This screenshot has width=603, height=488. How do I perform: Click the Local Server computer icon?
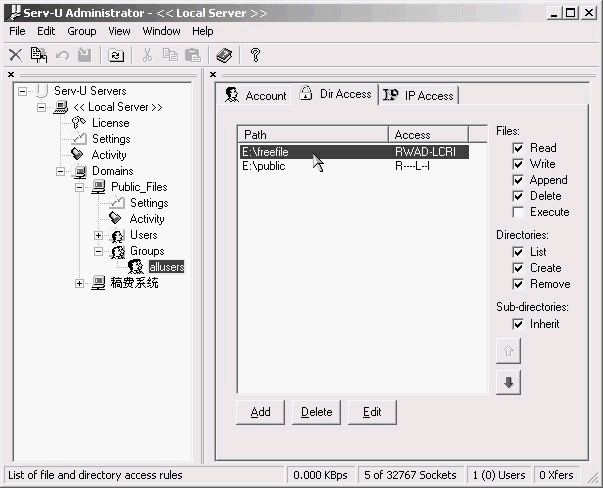(61, 107)
